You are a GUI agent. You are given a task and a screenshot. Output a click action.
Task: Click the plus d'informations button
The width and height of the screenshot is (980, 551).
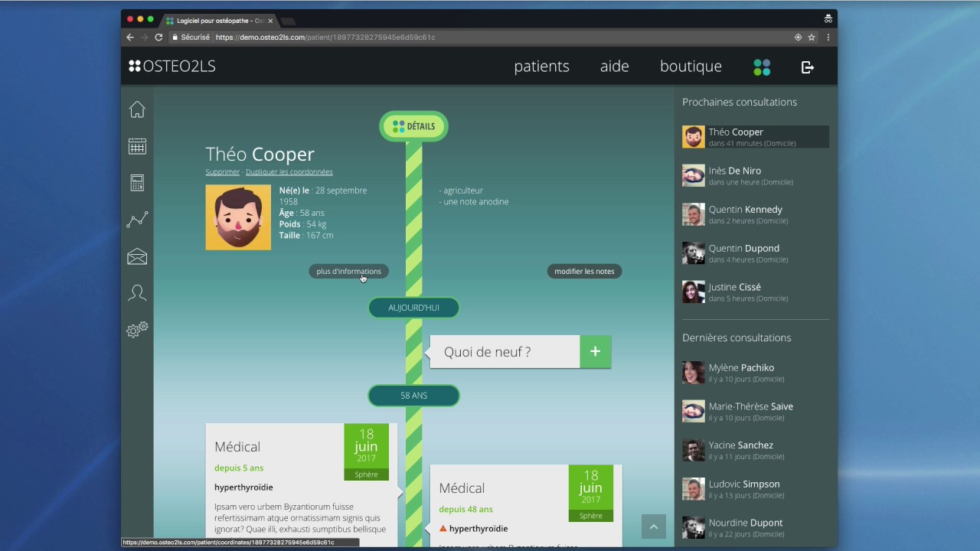pos(348,271)
